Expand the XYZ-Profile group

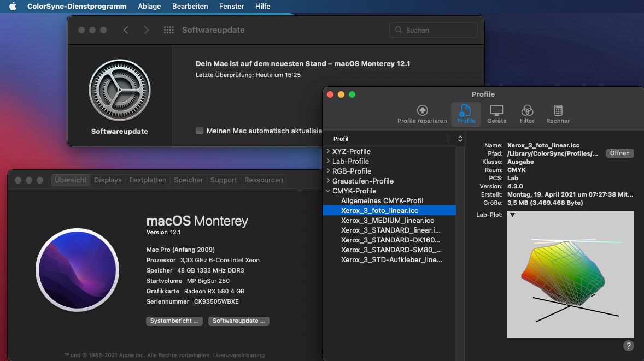(x=328, y=151)
